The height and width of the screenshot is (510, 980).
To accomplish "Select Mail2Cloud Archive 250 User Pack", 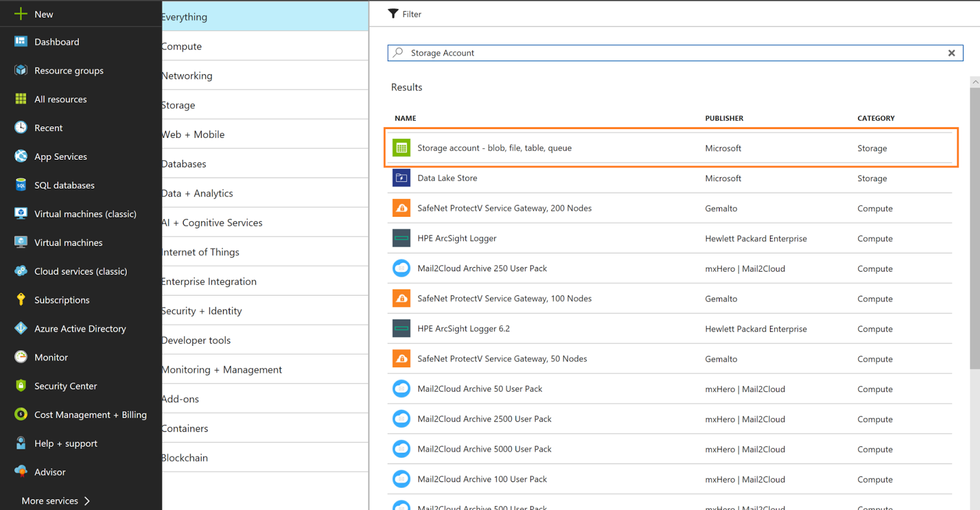I will (482, 269).
